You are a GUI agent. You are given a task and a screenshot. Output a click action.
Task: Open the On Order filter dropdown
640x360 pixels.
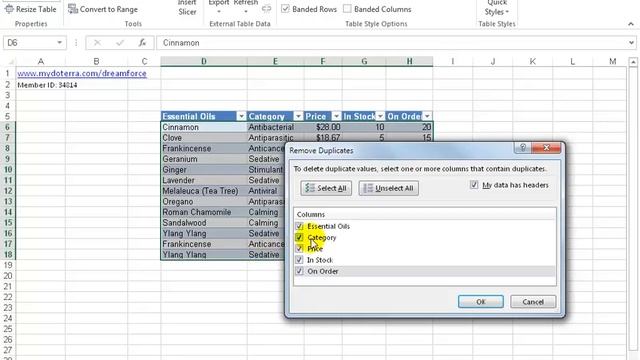pyautogui.click(x=427, y=116)
